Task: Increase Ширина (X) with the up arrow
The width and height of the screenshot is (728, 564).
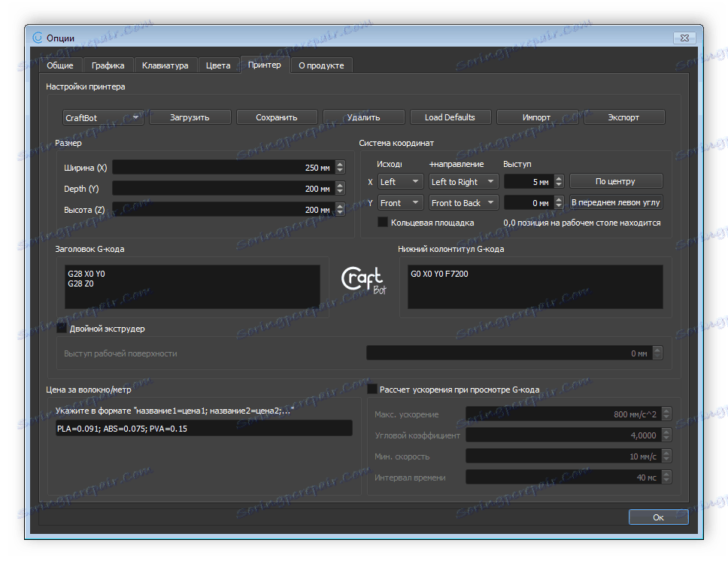Action: tap(340, 165)
